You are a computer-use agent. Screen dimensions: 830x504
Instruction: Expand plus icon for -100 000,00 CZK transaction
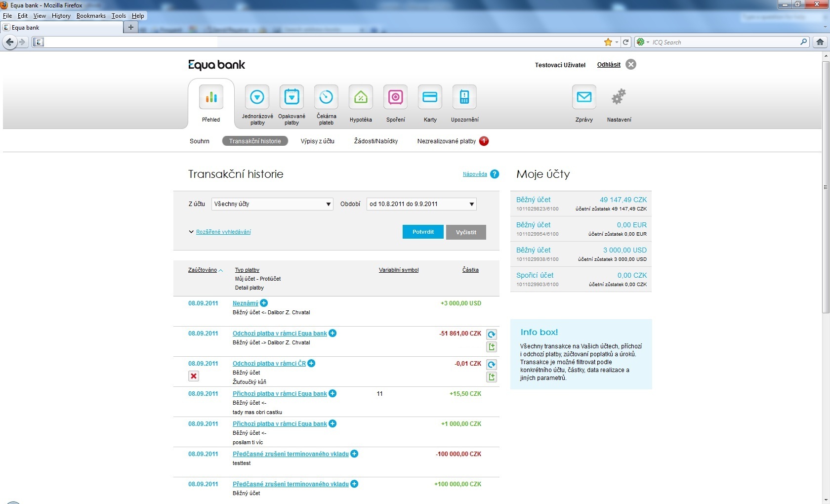(x=354, y=454)
